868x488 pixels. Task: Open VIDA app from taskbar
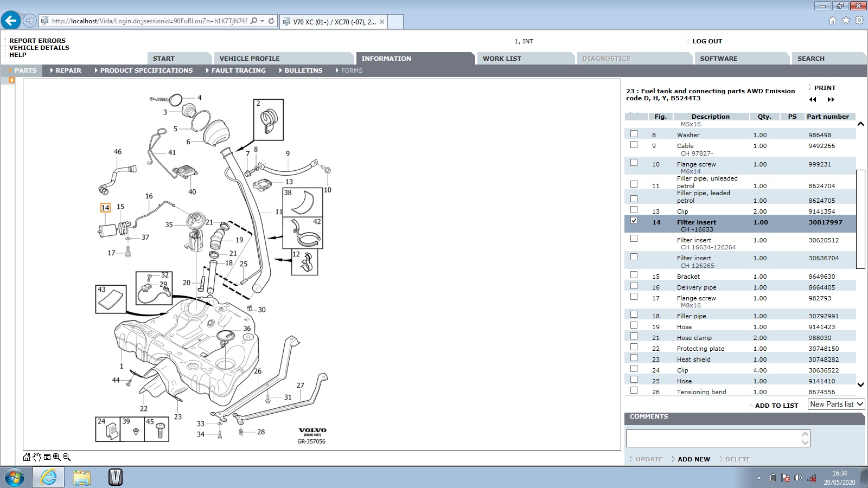tap(115, 477)
